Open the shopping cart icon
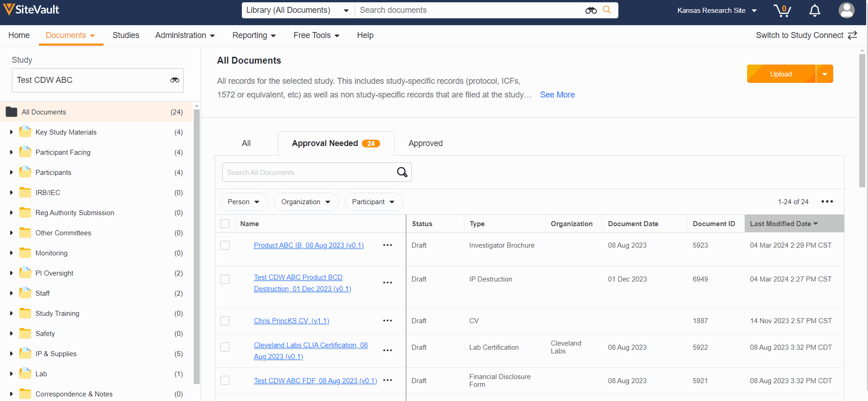This screenshot has width=868, height=401. tap(782, 11)
